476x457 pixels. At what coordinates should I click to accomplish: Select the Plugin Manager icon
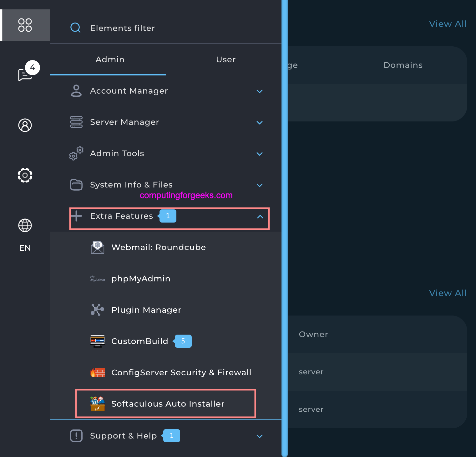(97, 310)
